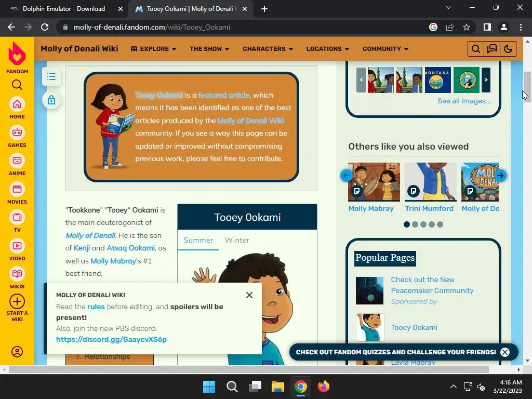Open Fandom sidebar search magnifier

pyautogui.click(x=17, y=85)
